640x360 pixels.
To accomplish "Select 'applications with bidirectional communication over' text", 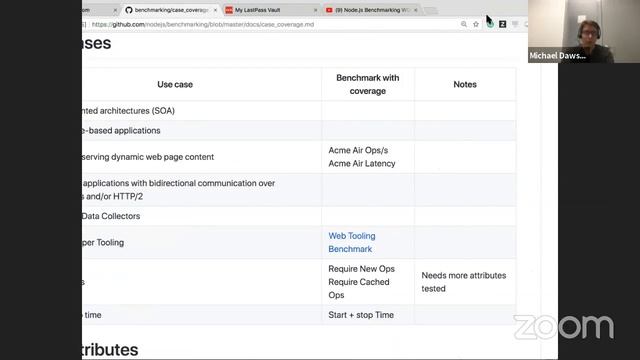I will click(178, 183).
